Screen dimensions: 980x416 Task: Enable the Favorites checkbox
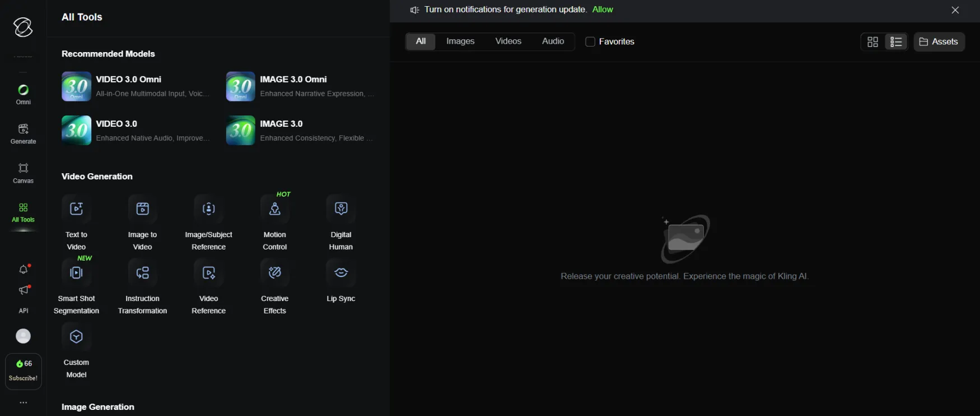pos(590,41)
